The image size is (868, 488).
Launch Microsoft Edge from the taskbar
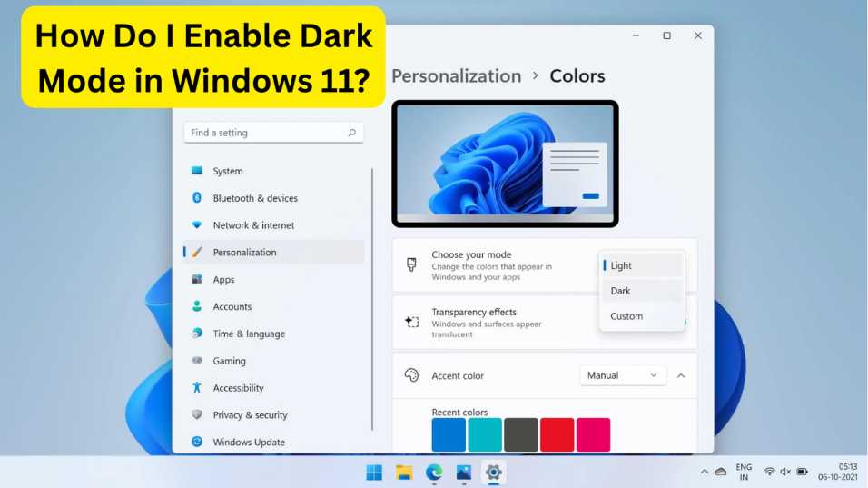pos(434,473)
